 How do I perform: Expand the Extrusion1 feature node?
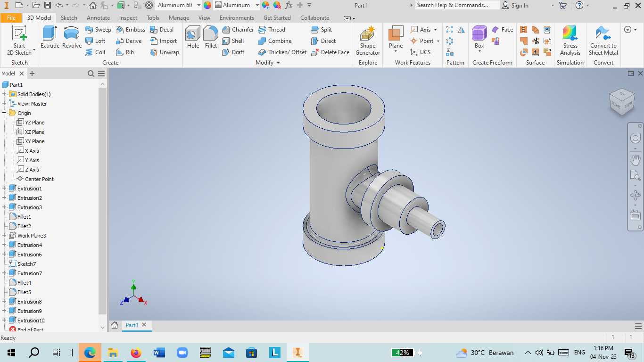pos(4,189)
